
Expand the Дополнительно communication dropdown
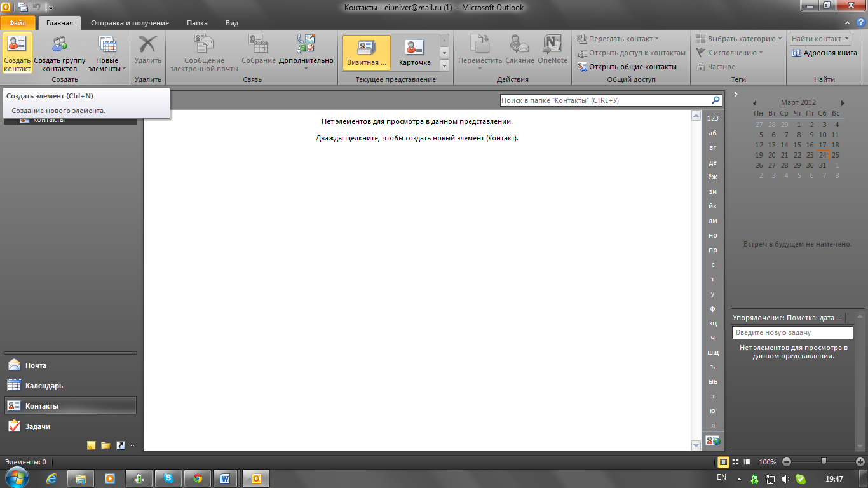306,53
